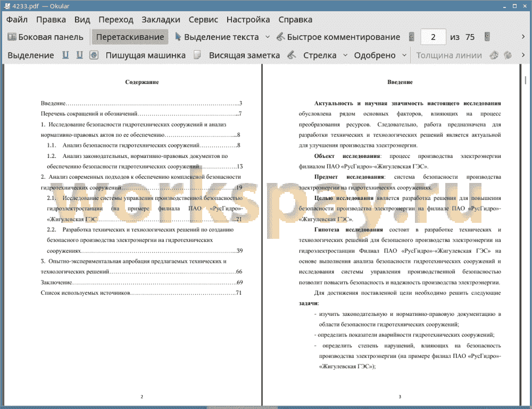Maximize the Okular window
The image size is (532, 409).
tap(514, 6)
